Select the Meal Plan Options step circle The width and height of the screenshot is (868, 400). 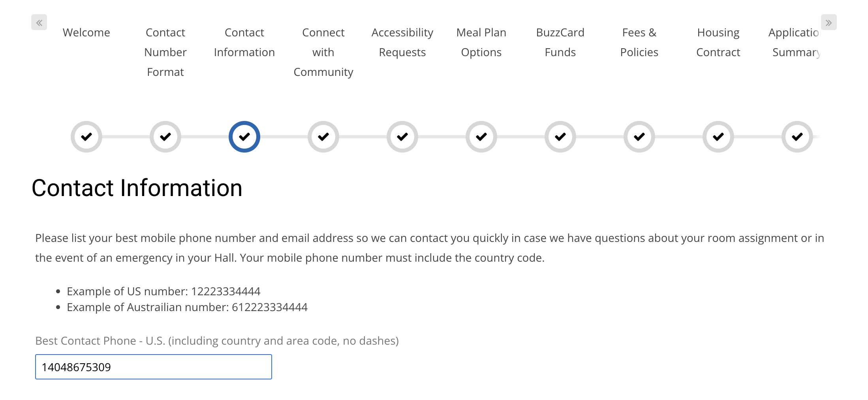[x=481, y=137]
